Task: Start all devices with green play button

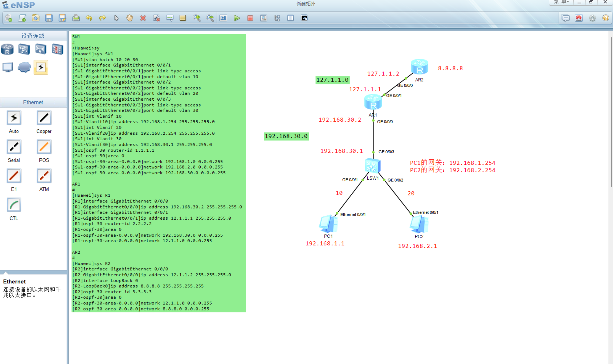Action: pyautogui.click(x=237, y=18)
